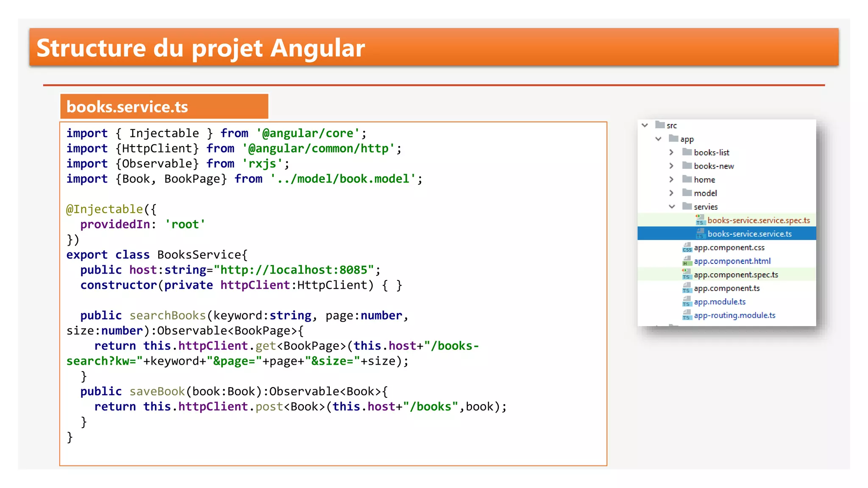Open app.component.ts file
This screenshot has width=868, height=488.
(726, 288)
